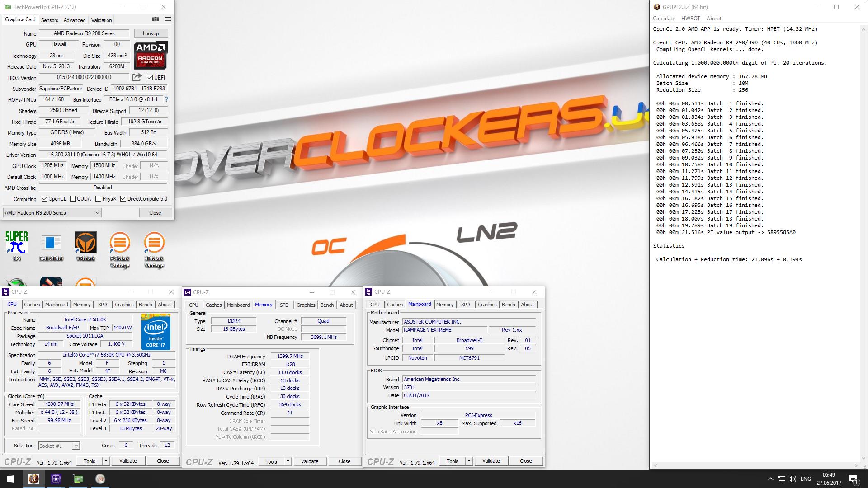Expand Tools arrow in Mainboard window
868x488 pixels.
(469, 461)
